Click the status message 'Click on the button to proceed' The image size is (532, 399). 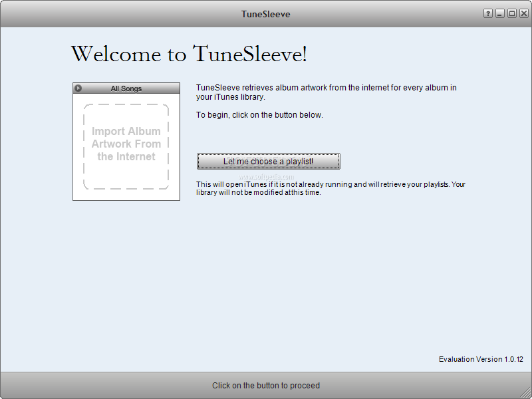pos(265,386)
